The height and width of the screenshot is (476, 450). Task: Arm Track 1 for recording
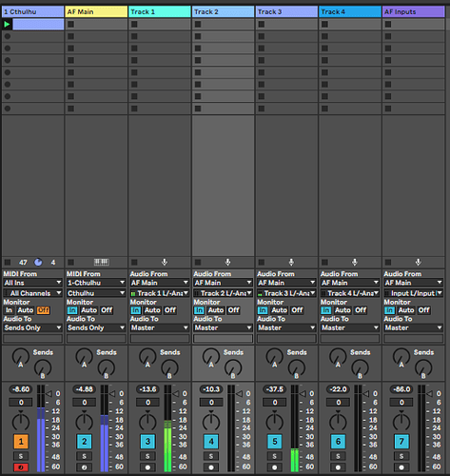click(147, 467)
